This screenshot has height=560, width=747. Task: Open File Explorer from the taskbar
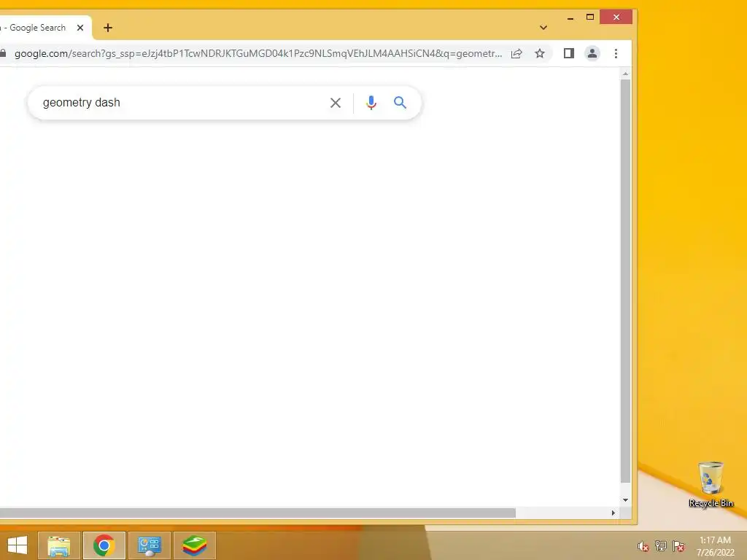59,545
